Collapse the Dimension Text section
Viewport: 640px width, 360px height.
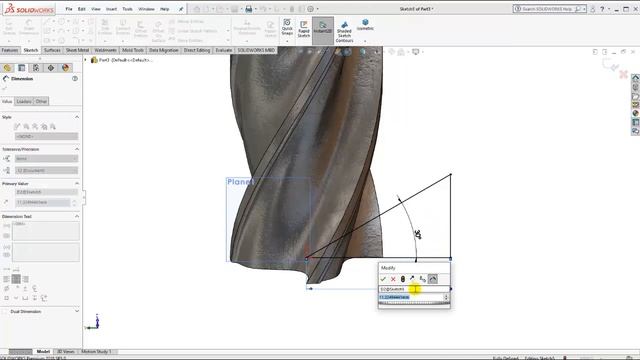click(x=77, y=216)
